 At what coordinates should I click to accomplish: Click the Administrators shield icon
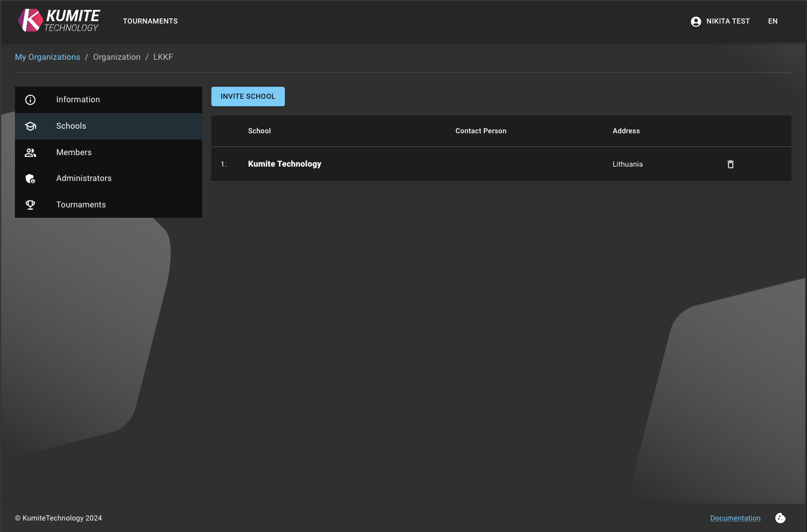(30, 179)
